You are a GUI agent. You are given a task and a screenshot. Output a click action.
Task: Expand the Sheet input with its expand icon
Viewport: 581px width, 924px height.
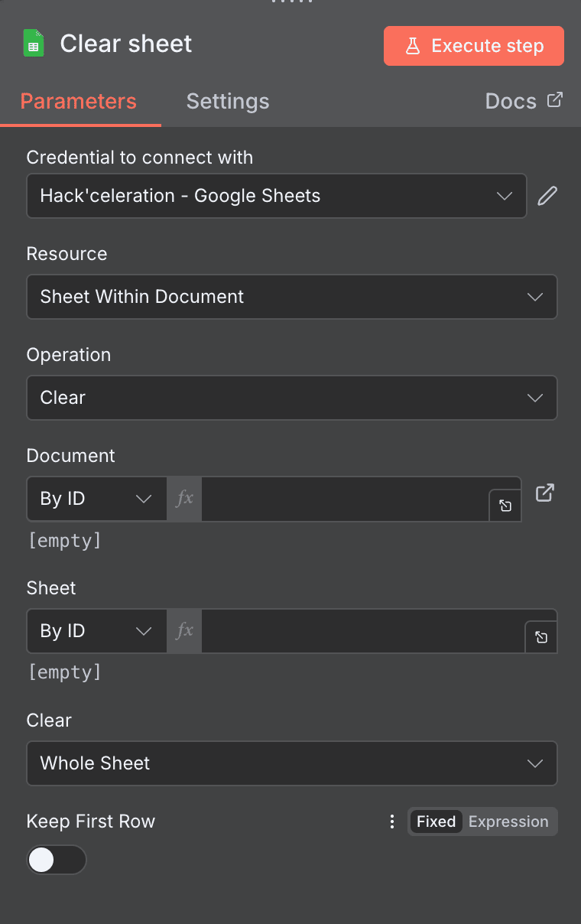click(541, 637)
